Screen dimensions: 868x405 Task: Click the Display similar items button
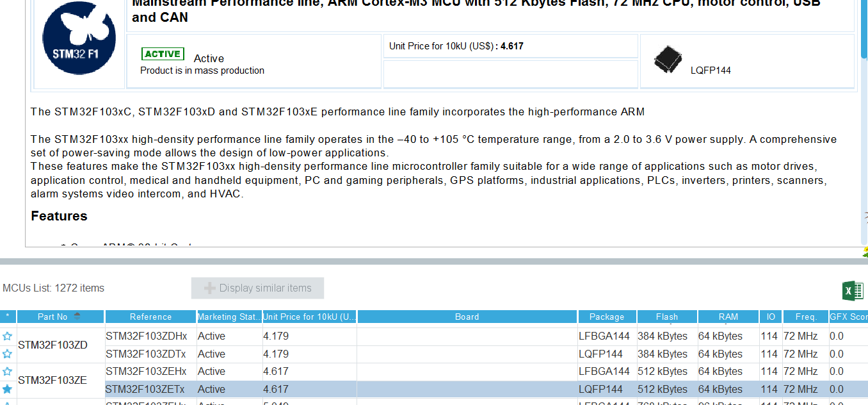257,288
